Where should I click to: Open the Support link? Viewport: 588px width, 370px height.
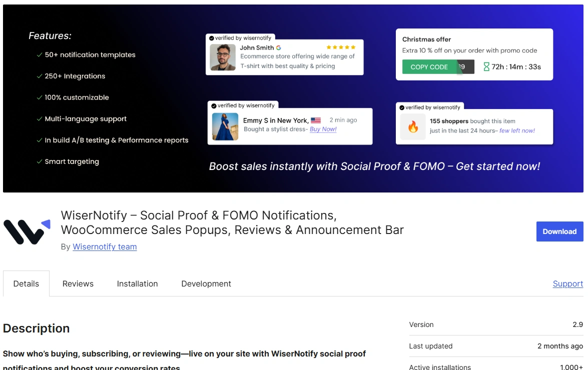point(567,283)
